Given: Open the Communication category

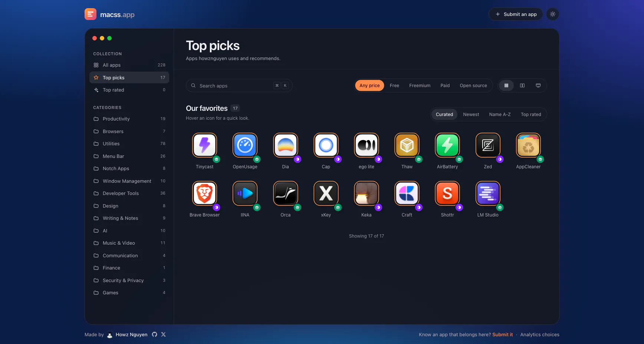Looking at the screenshot, I should 129,255.
